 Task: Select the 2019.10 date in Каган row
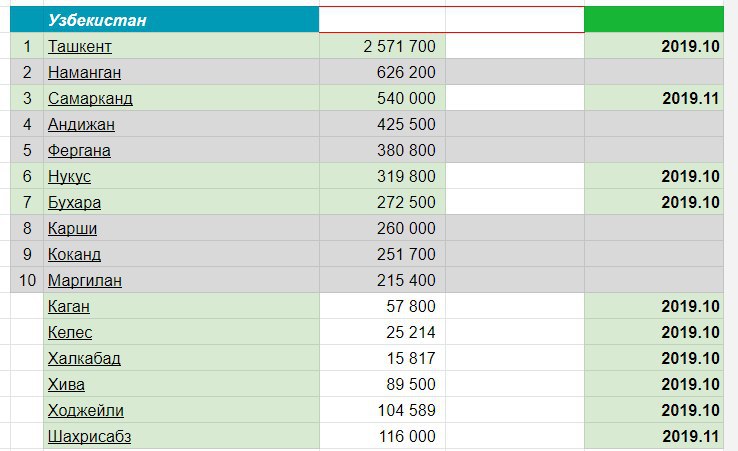click(654, 306)
